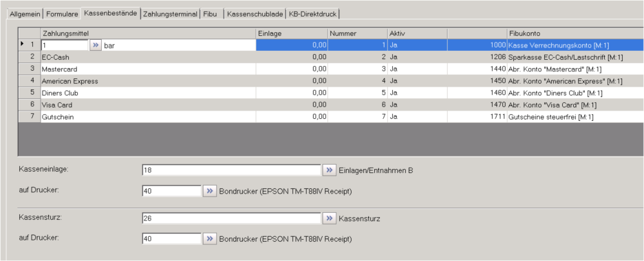This screenshot has height=261, width=644.
Task: Select the EC-Cash payment row
Action: coord(147,57)
